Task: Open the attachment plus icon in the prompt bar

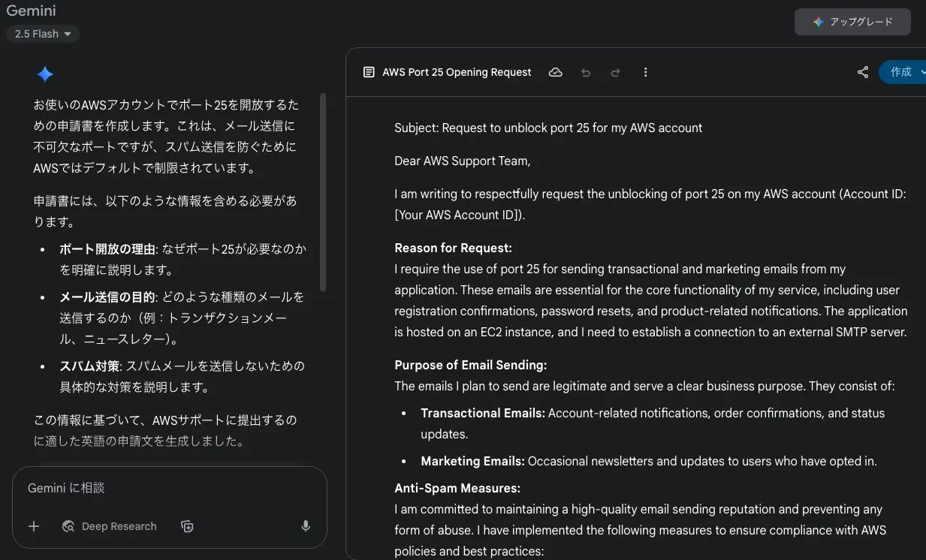Action: pyautogui.click(x=33, y=526)
